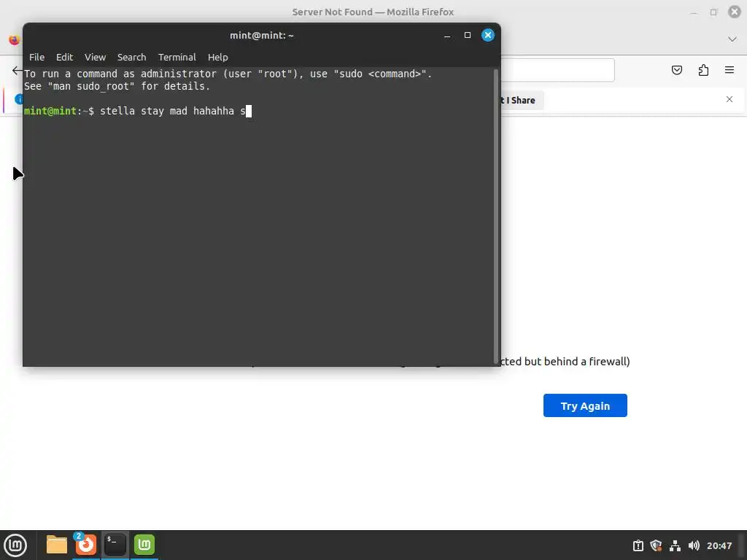747x560 pixels.
Task: Open the File menu in Terminal
Action: 36,57
